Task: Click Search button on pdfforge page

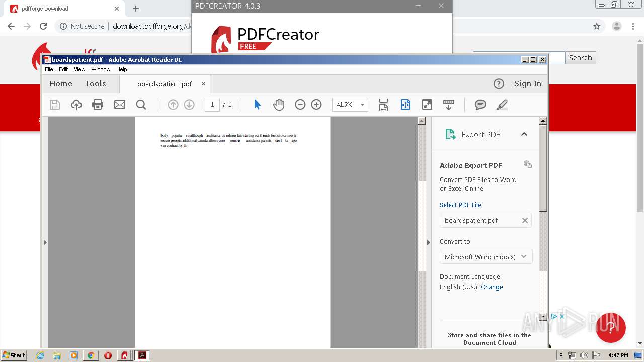Action: pos(581,58)
